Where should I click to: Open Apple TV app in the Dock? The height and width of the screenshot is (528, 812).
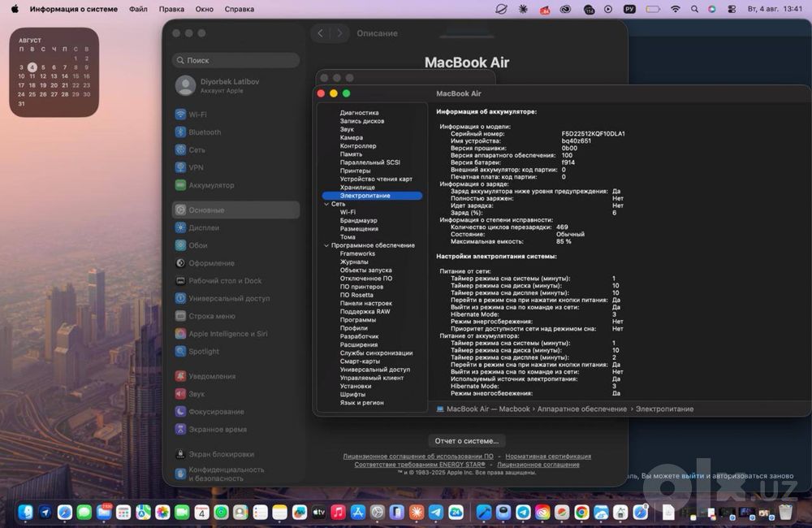(x=318, y=512)
